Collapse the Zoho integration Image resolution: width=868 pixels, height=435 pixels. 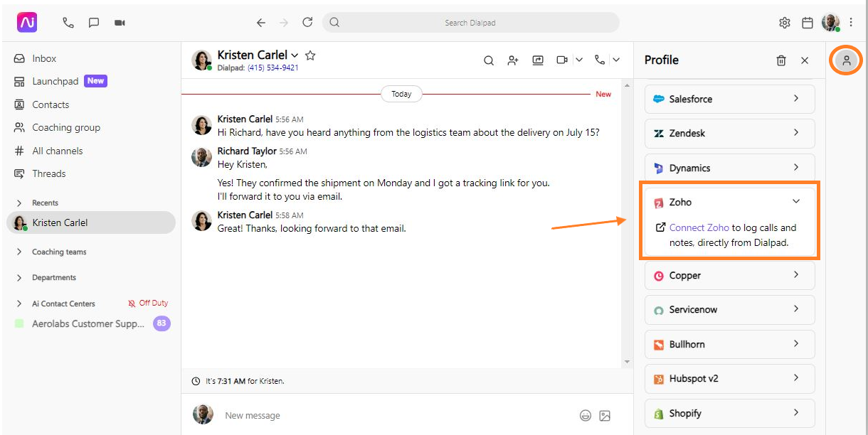796,202
